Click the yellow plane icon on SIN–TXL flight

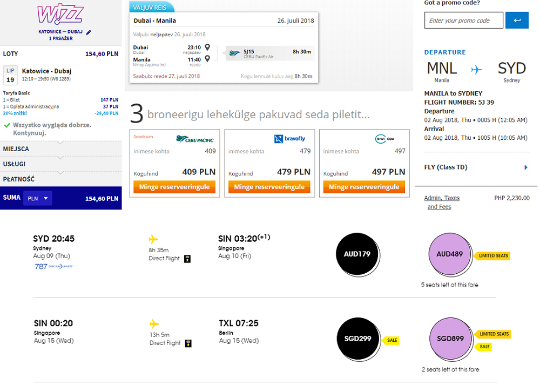pos(154,324)
